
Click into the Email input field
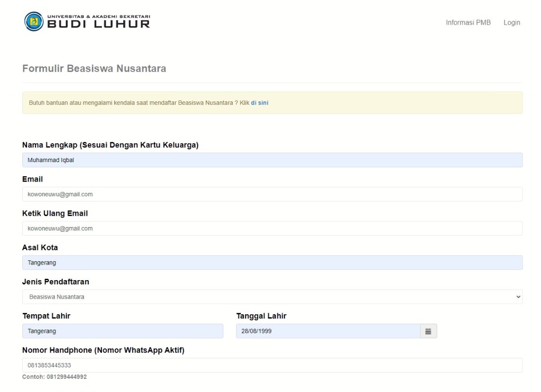(x=272, y=194)
